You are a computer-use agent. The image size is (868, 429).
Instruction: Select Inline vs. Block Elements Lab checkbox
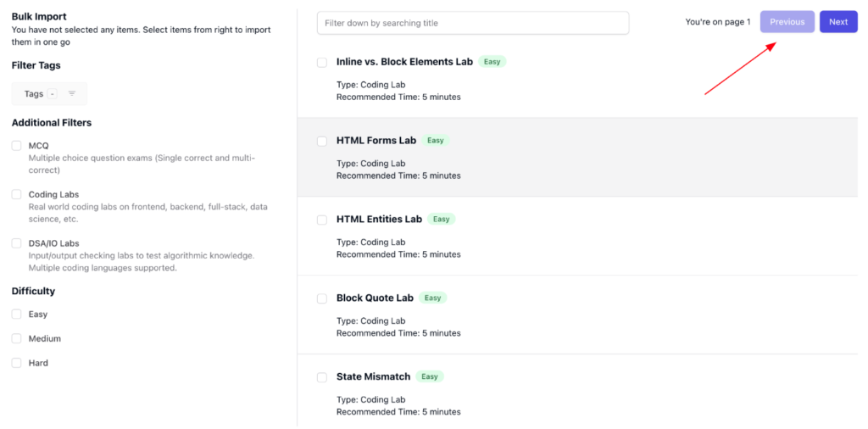tap(322, 63)
